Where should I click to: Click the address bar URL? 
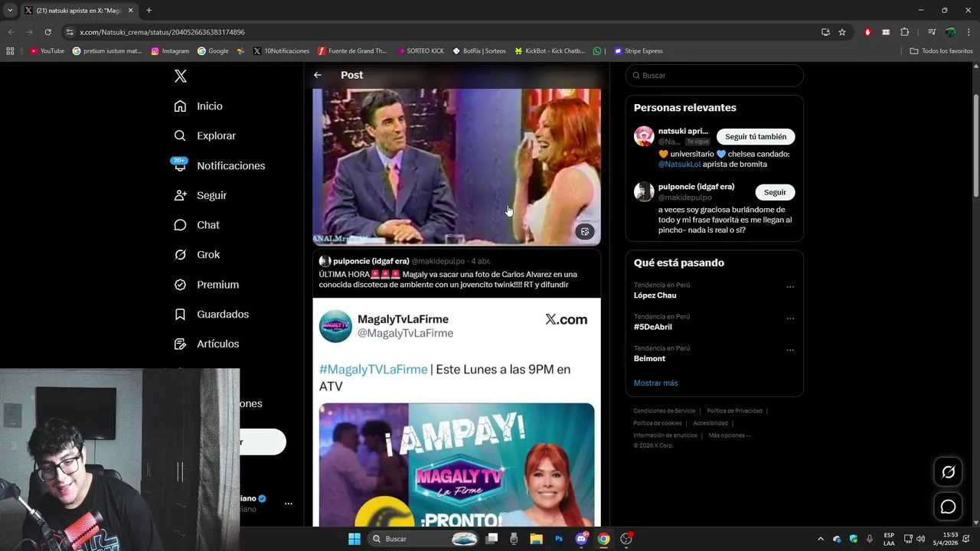point(162,32)
